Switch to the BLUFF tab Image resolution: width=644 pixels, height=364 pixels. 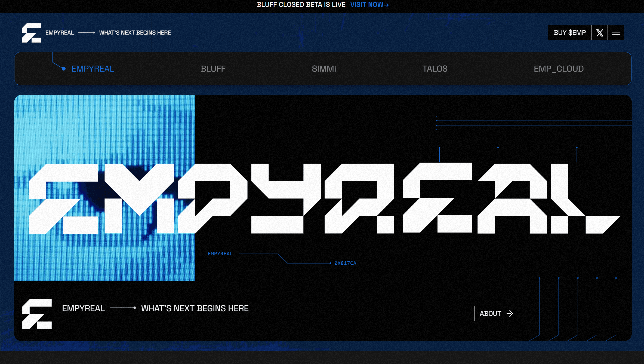point(213,69)
